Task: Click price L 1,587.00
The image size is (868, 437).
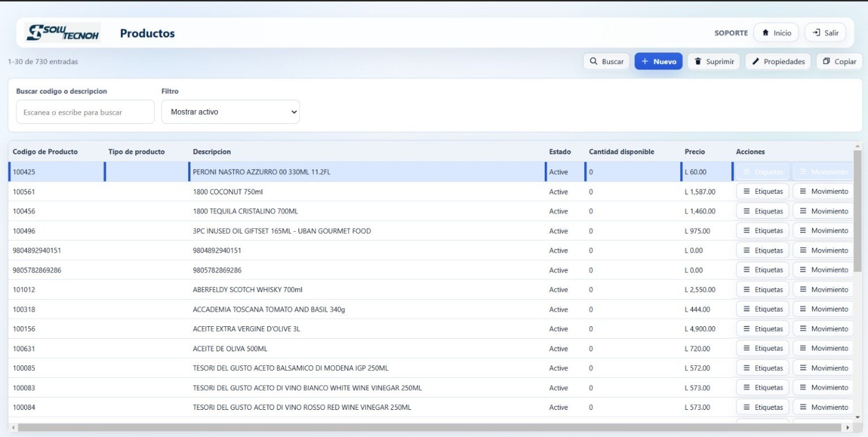Action: [x=700, y=192]
